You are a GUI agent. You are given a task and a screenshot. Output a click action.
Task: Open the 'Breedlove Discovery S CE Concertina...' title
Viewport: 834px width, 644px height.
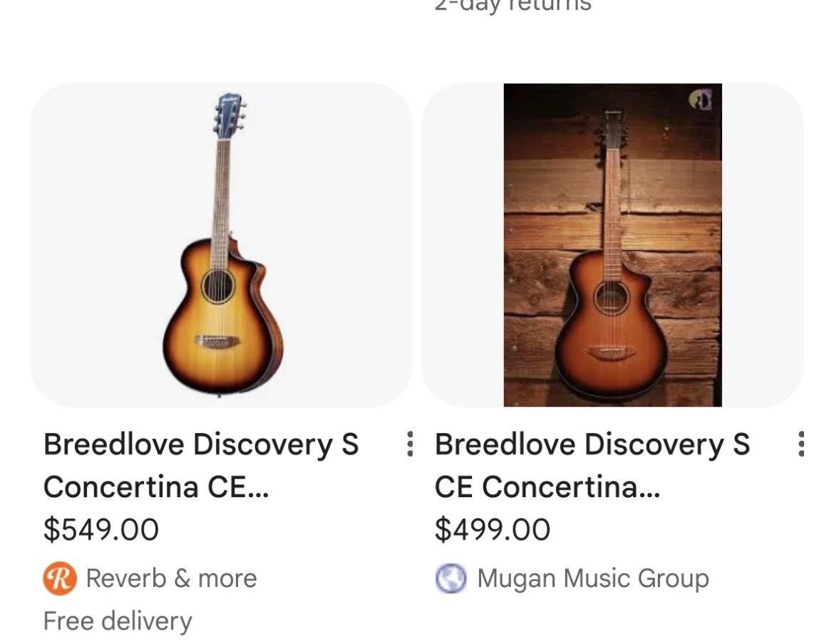(x=592, y=445)
